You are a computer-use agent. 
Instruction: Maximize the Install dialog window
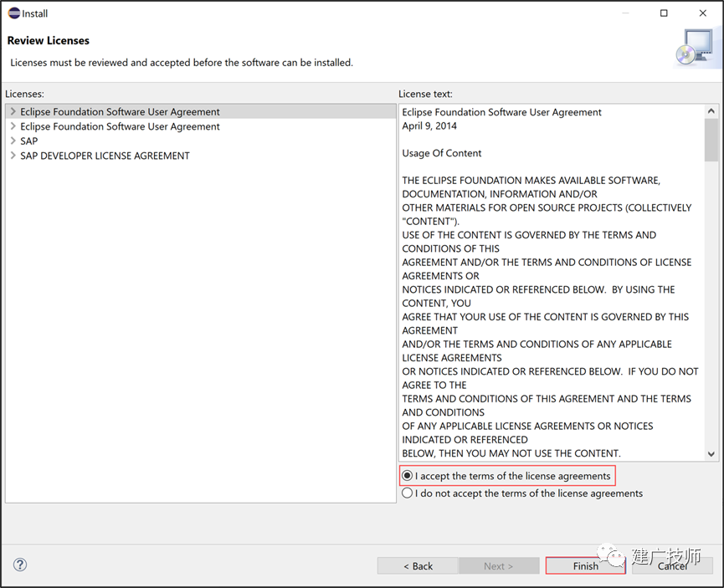[x=664, y=13]
